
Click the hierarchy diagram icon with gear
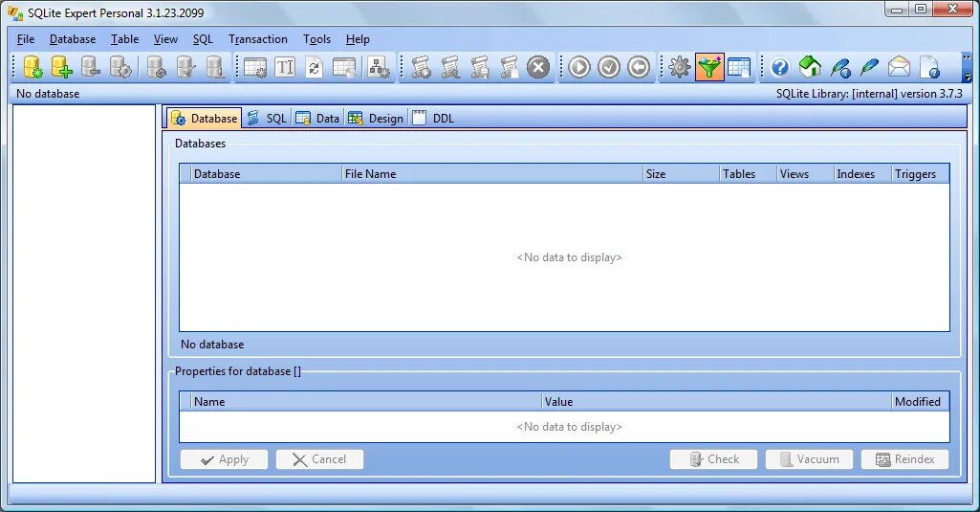point(379,67)
